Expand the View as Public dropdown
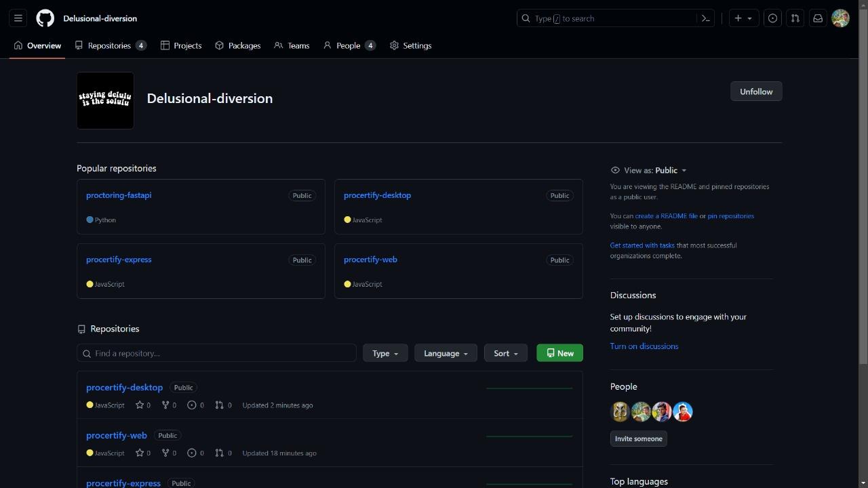 click(x=655, y=170)
